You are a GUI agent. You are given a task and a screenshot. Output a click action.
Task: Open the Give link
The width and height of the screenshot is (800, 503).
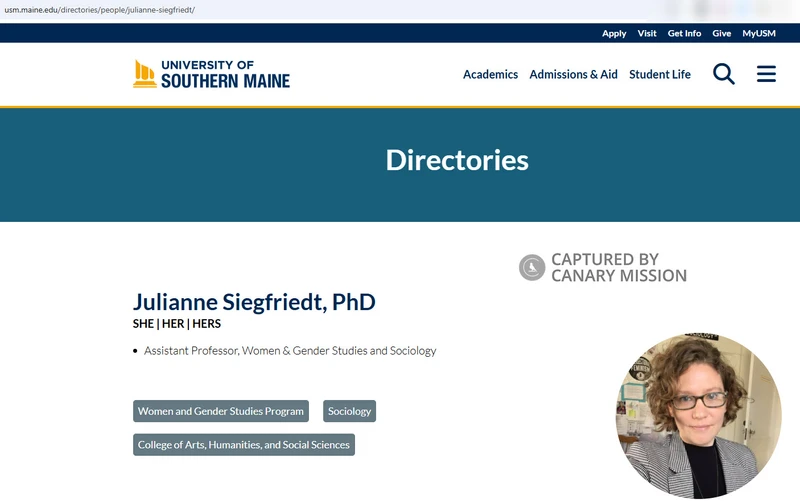click(x=721, y=33)
